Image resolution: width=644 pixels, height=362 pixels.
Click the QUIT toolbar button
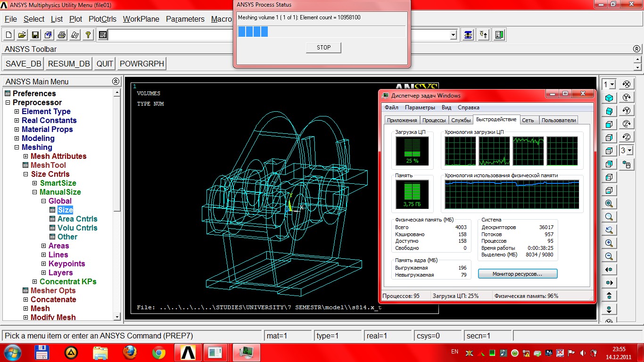click(105, 64)
